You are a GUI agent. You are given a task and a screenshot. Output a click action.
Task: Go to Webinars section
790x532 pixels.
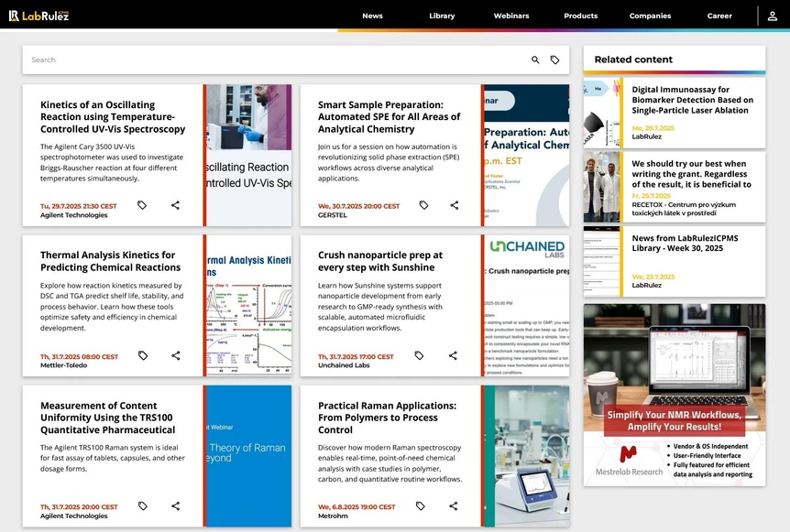point(510,16)
